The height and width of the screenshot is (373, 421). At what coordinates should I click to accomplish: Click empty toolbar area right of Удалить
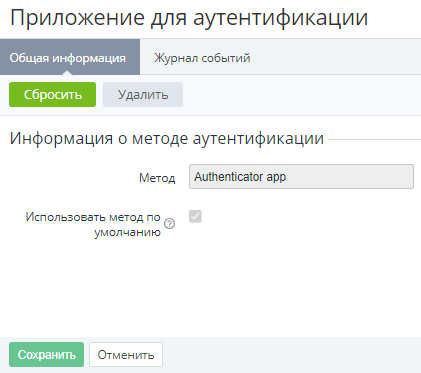(x=300, y=95)
